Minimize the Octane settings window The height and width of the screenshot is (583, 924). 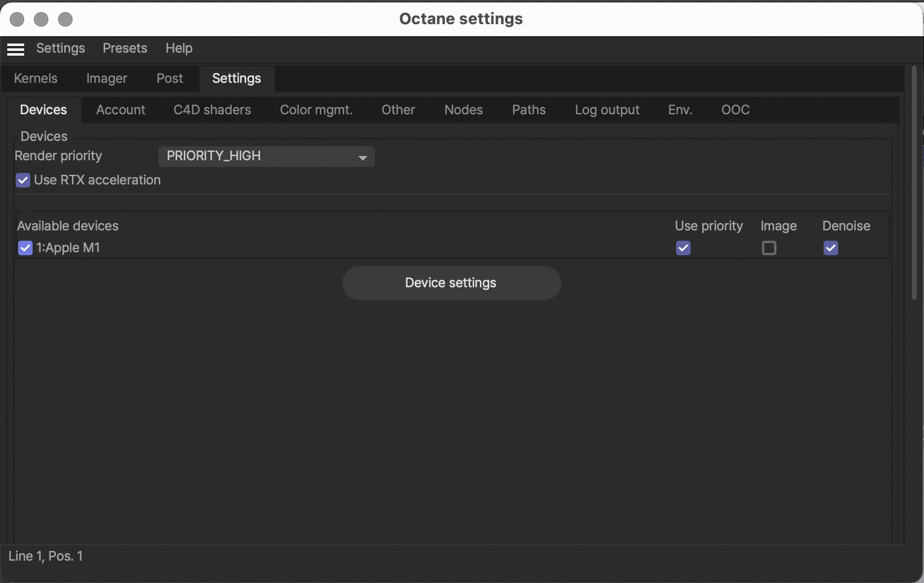(x=41, y=19)
